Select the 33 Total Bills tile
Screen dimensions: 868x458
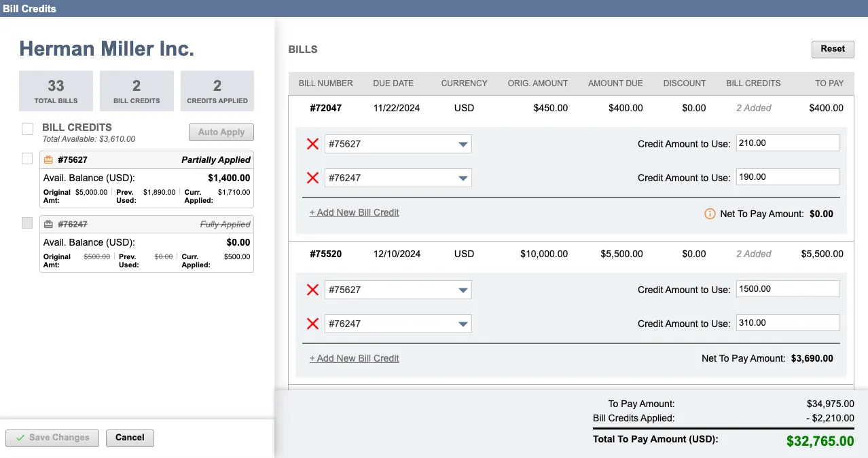point(56,91)
